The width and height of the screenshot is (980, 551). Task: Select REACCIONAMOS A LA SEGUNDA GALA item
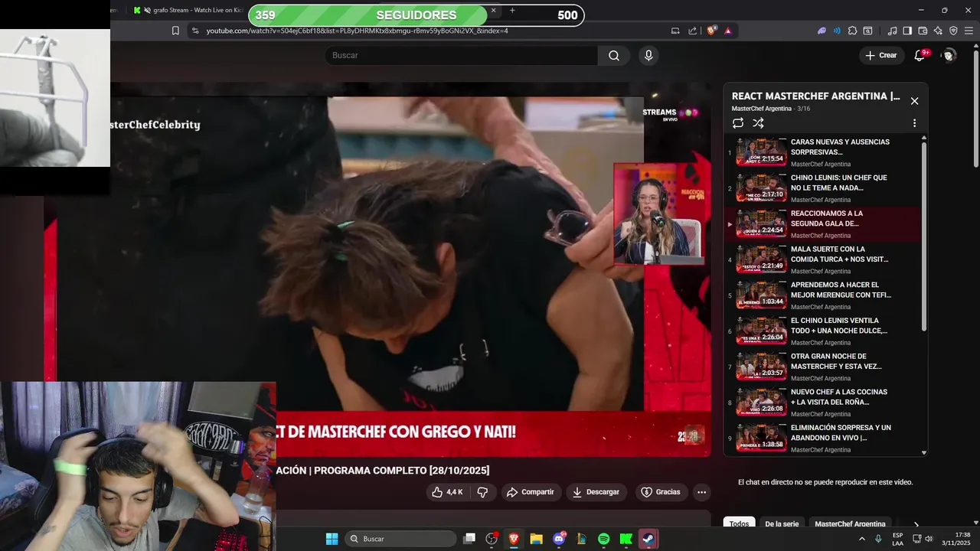tap(822, 224)
